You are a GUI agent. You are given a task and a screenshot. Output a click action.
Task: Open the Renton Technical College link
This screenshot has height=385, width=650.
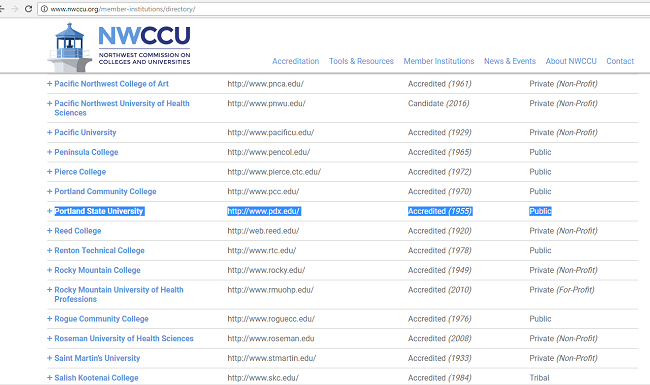[99, 250]
